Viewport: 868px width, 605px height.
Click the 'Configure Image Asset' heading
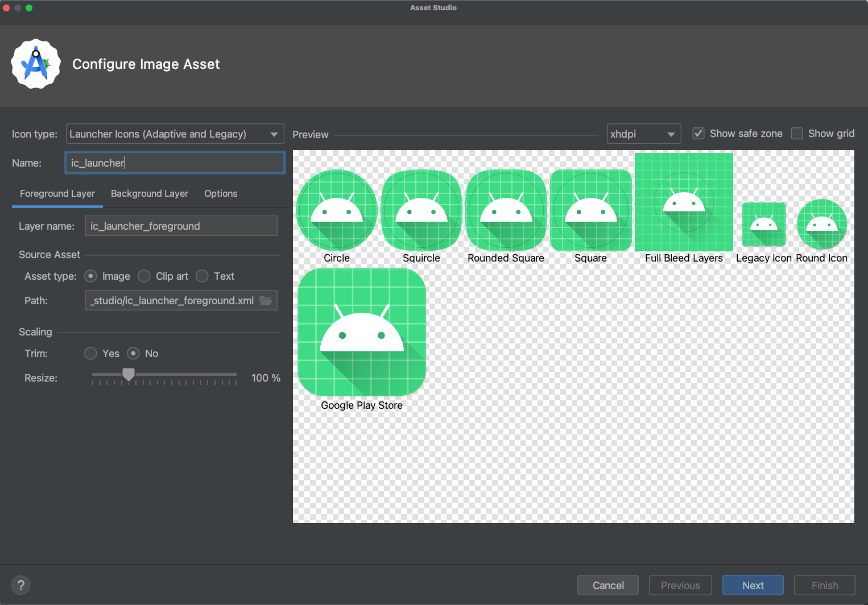click(x=146, y=64)
